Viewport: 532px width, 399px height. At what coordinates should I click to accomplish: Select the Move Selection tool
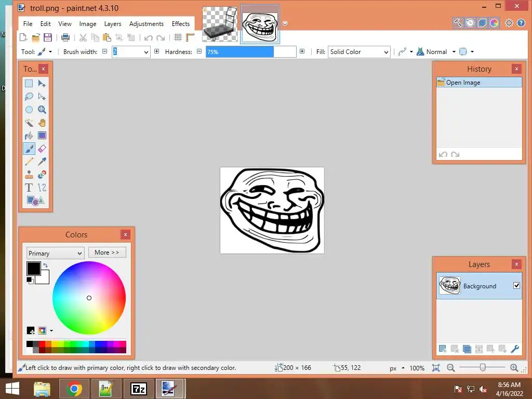click(x=42, y=97)
